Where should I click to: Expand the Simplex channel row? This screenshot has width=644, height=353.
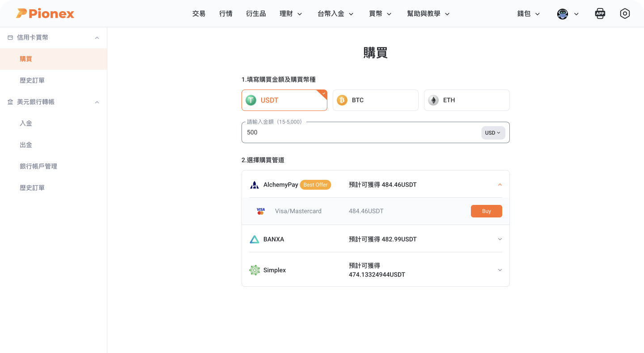(500, 270)
